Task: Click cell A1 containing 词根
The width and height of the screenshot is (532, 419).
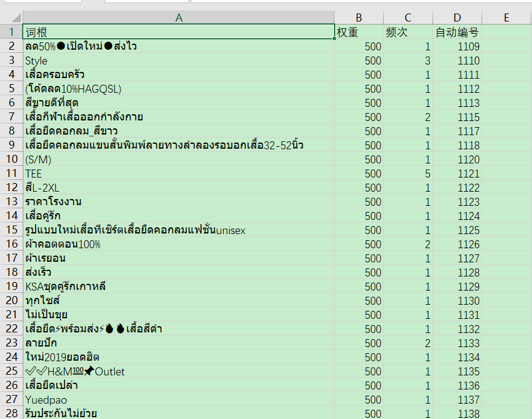Action: click(x=178, y=32)
